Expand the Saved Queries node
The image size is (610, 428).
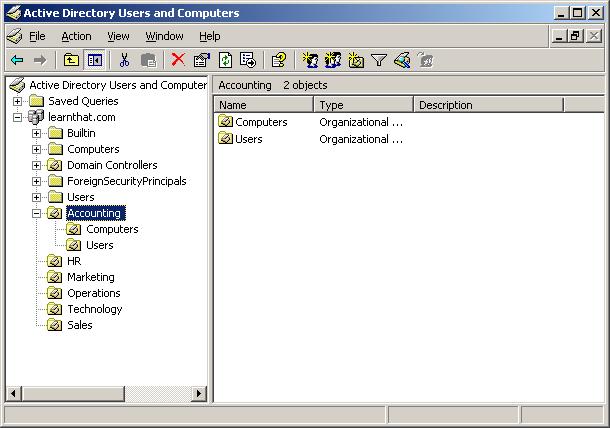point(17,102)
